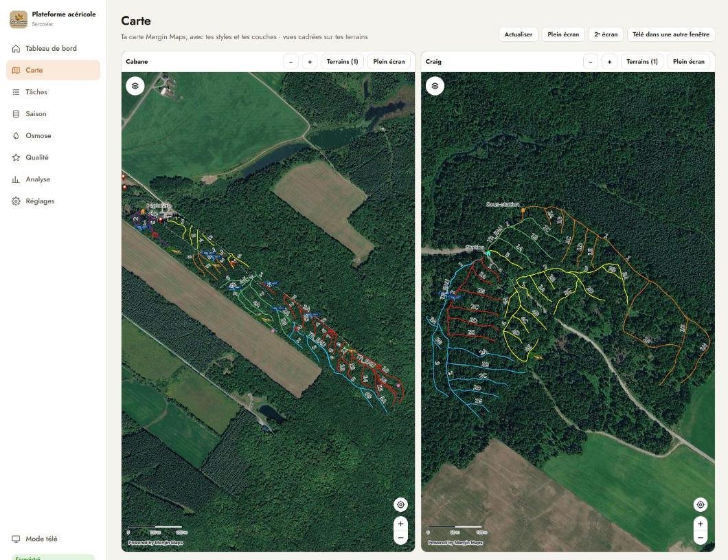Click the orange Sous-station marker

[523, 210]
